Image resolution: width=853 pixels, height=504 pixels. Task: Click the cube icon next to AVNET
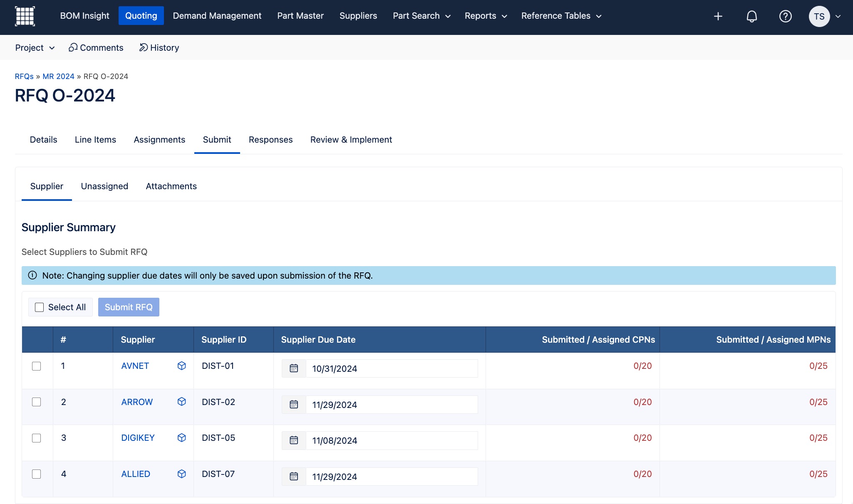[x=181, y=366]
